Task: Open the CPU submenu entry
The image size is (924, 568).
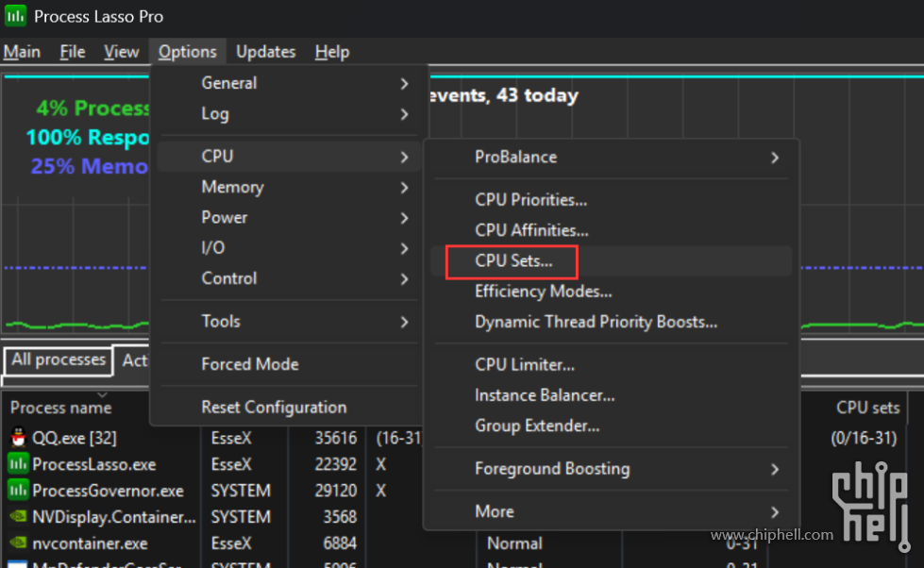Action: click(290, 156)
